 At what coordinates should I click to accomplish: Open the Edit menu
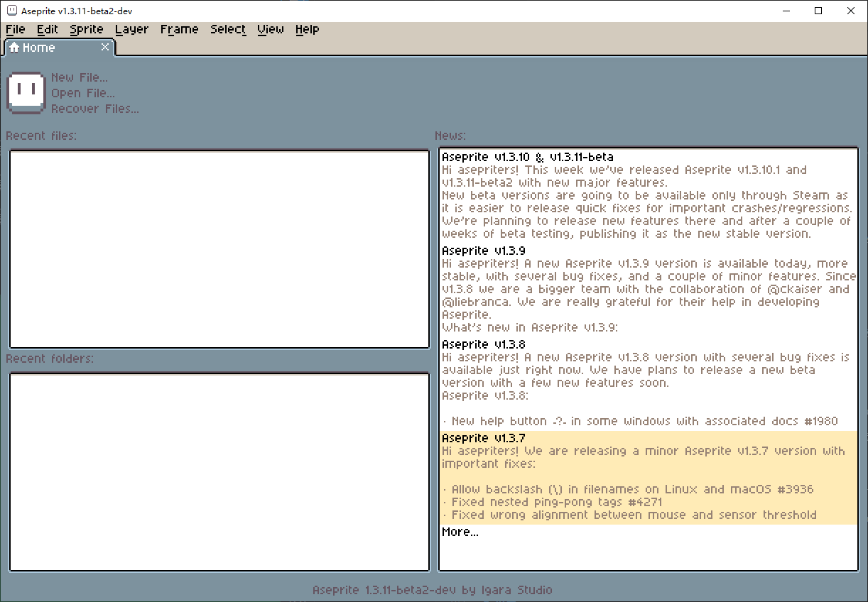coord(48,29)
